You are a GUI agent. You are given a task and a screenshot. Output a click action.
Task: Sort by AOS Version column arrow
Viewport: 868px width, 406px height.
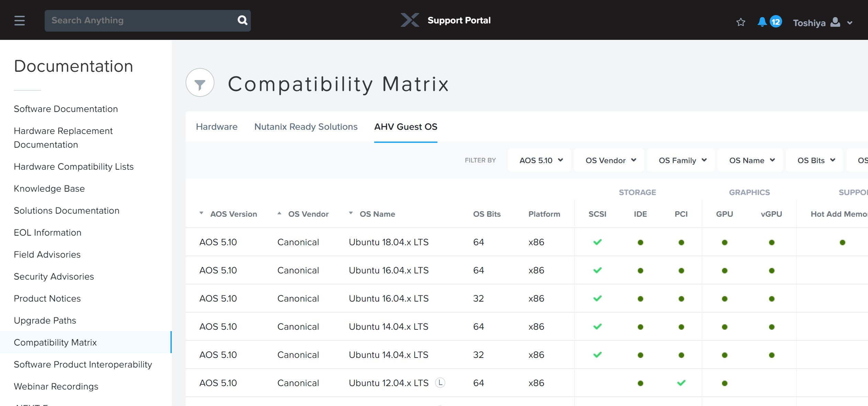(201, 213)
